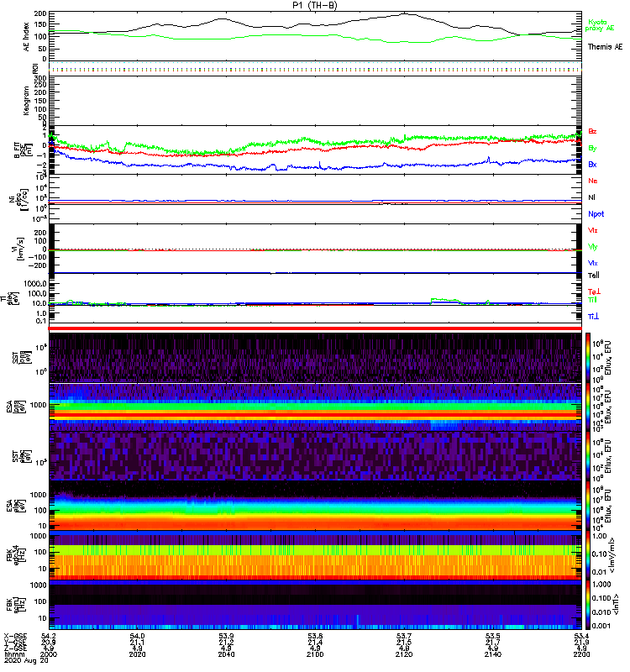Click the top Eflux color bar
The height and width of the screenshot is (672, 630).
click(x=589, y=358)
